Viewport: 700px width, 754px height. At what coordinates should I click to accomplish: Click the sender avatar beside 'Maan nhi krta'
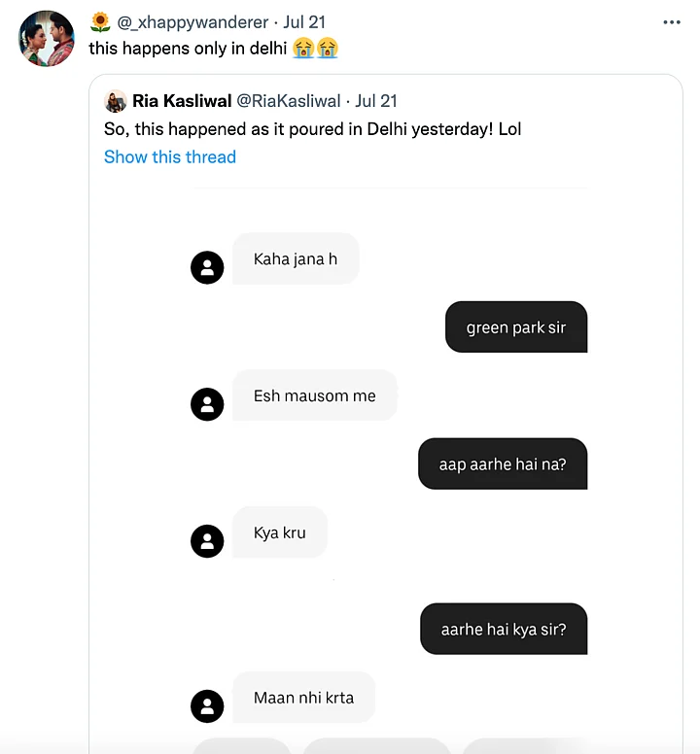207,704
